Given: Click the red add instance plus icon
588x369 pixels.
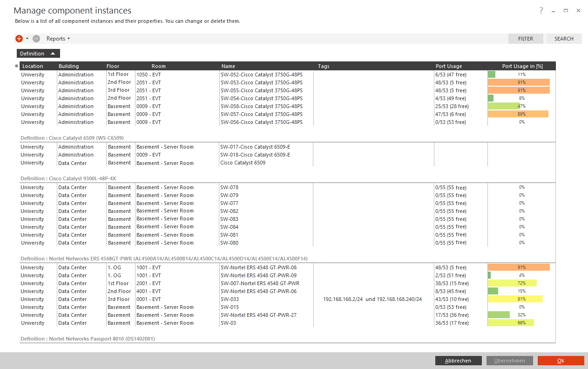Looking at the screenshot, I should (x=19, y=39).
